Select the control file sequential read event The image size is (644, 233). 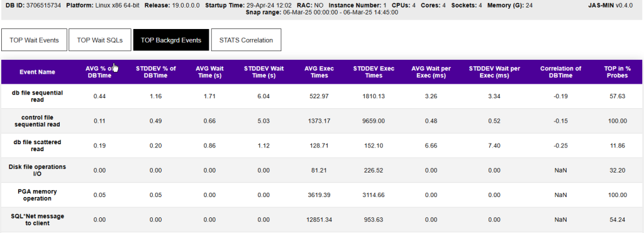(37, 121)
